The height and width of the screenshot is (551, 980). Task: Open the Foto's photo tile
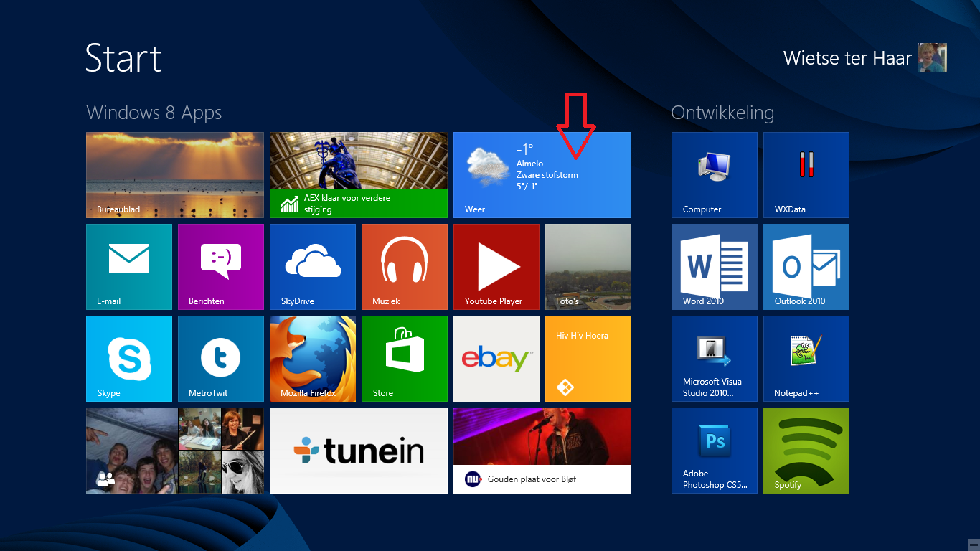pyautogui.click(x=588, y=267)
